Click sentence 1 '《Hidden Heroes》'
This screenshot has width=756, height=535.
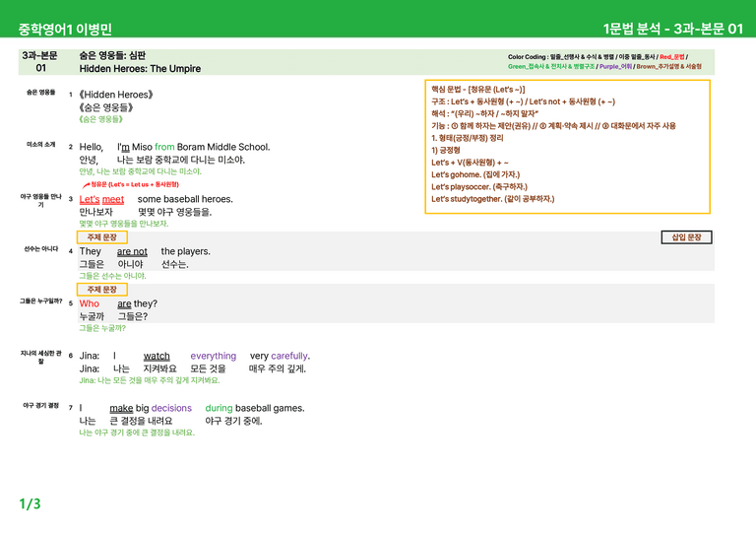coord(116,95)
